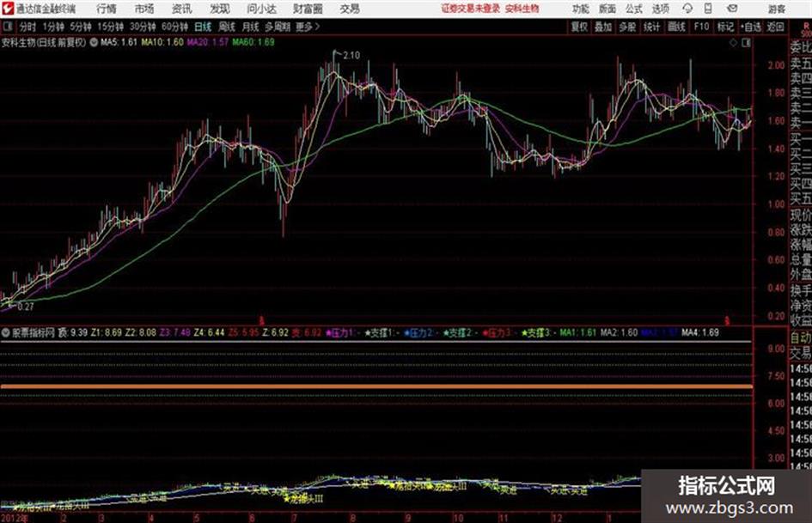Open the messages envelope icon
The width and height of the screenshot is (812, 523).
732,9
